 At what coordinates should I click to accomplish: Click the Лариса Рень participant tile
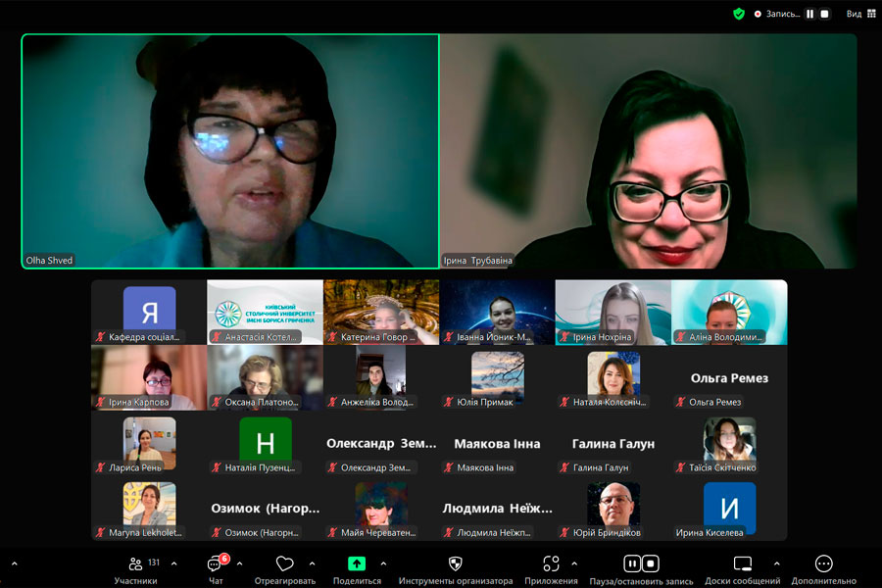(149, 443)
